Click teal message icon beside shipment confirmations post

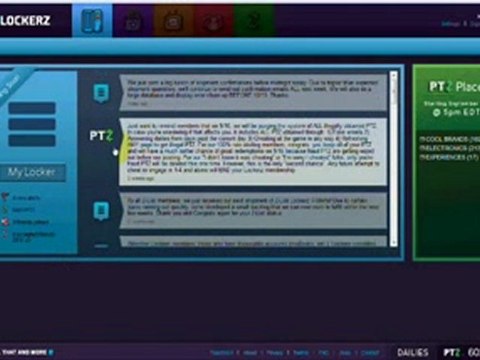[101, 93]
